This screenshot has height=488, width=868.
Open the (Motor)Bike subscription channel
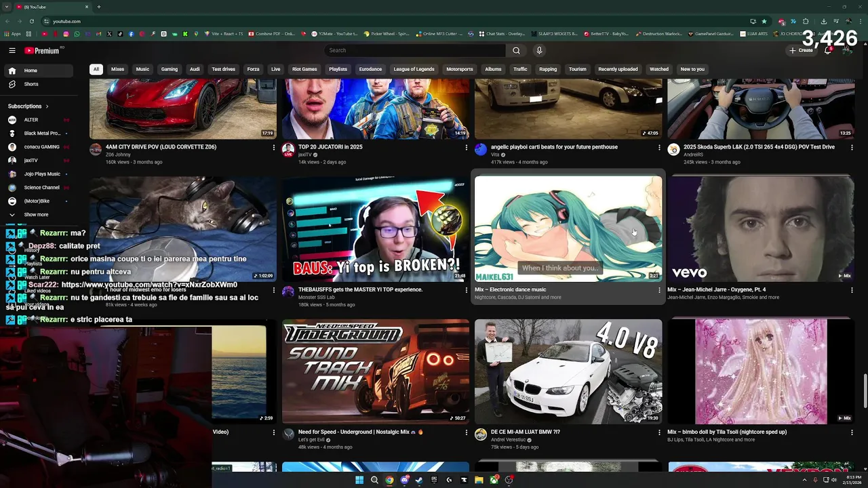(x=38, y=201)
